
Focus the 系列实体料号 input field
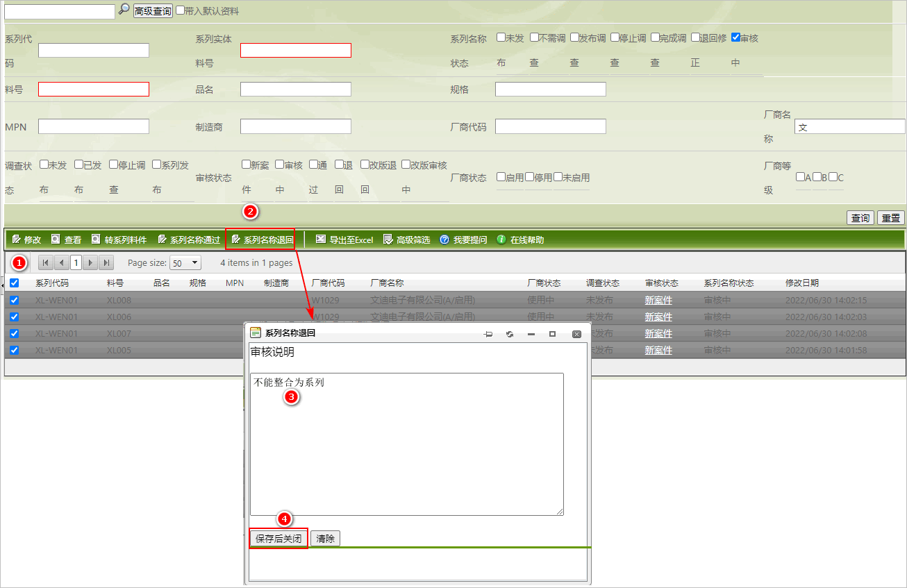(x=296, y=50)
